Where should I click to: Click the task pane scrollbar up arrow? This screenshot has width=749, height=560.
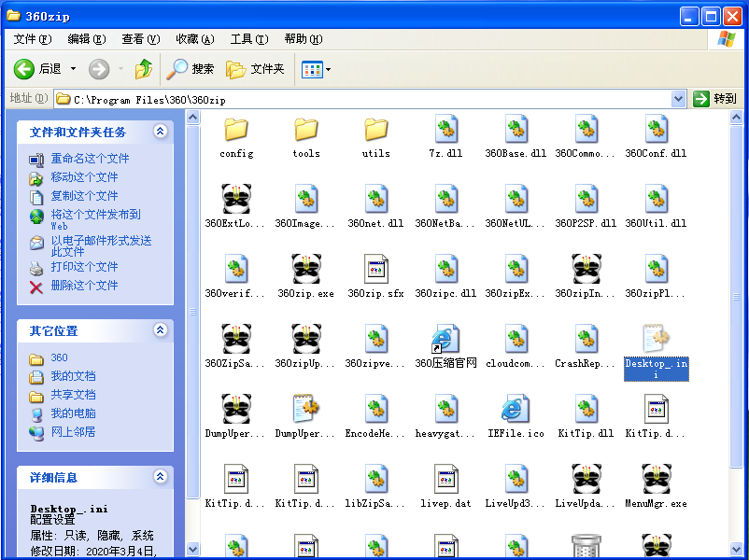coord(192,117)
